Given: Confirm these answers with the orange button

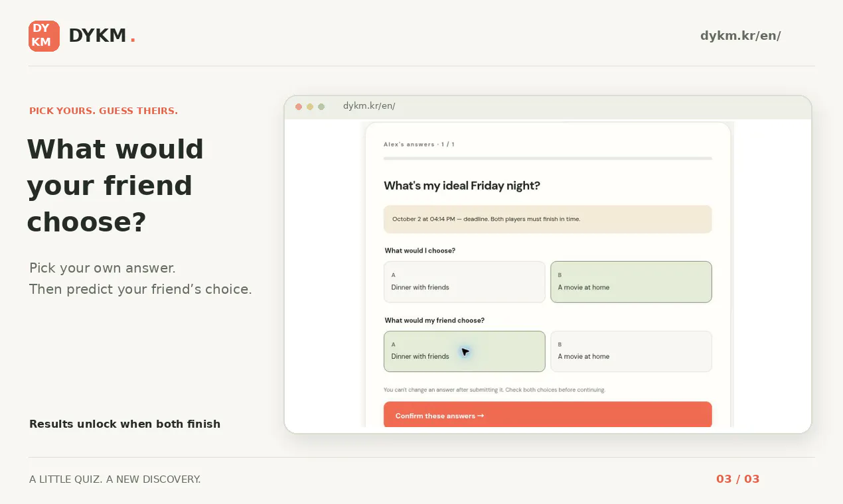Looking at the screenshot, I should click(548, 415).
